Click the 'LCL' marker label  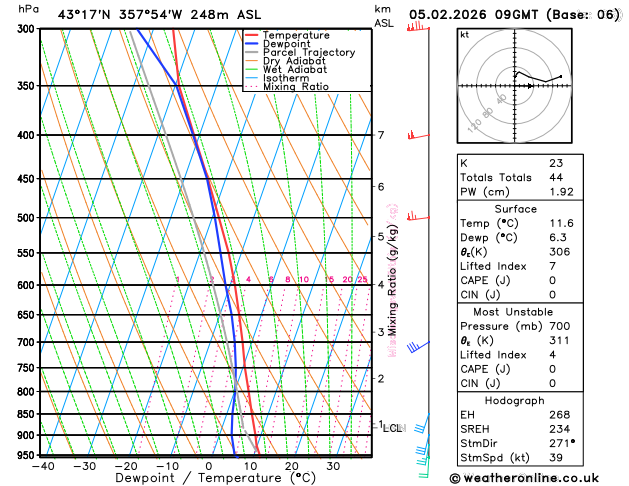pos(392,428)
